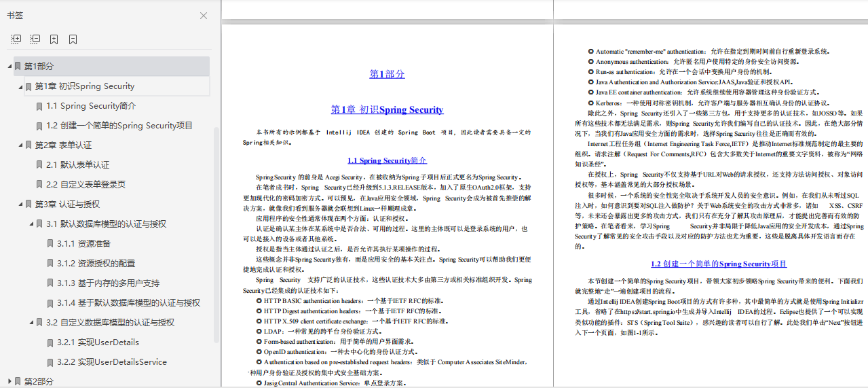Select bookmark 3.2 自定义数据库模型的认证与授权
Image resolution: width=868 pixels, height=388 pixels.
pos(110,323)
